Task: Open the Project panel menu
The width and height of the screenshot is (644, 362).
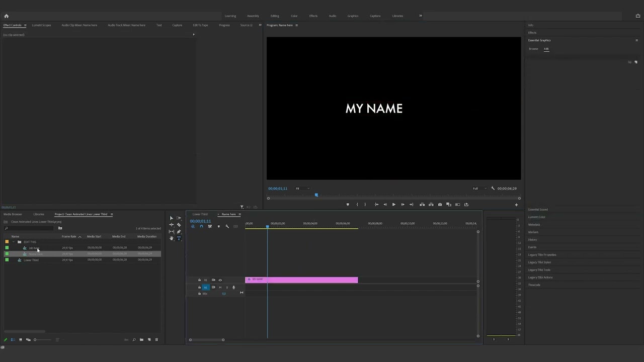Action: tap(112, 214)
